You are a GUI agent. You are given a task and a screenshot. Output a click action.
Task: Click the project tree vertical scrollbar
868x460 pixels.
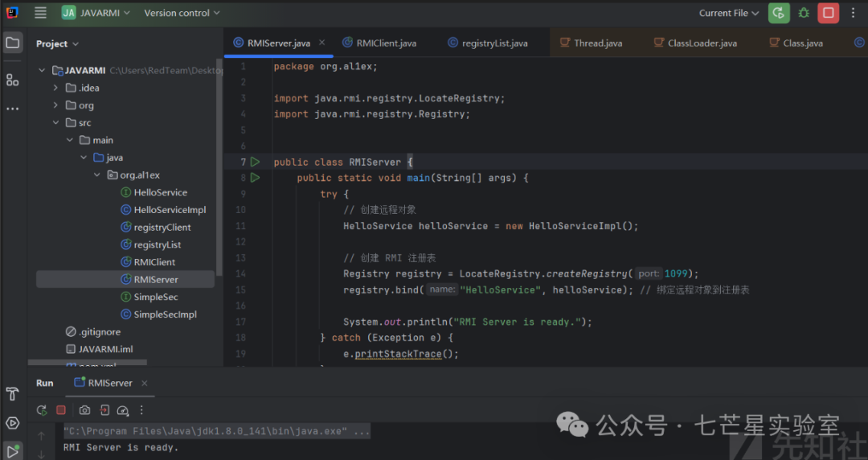(x=219, y=166)
